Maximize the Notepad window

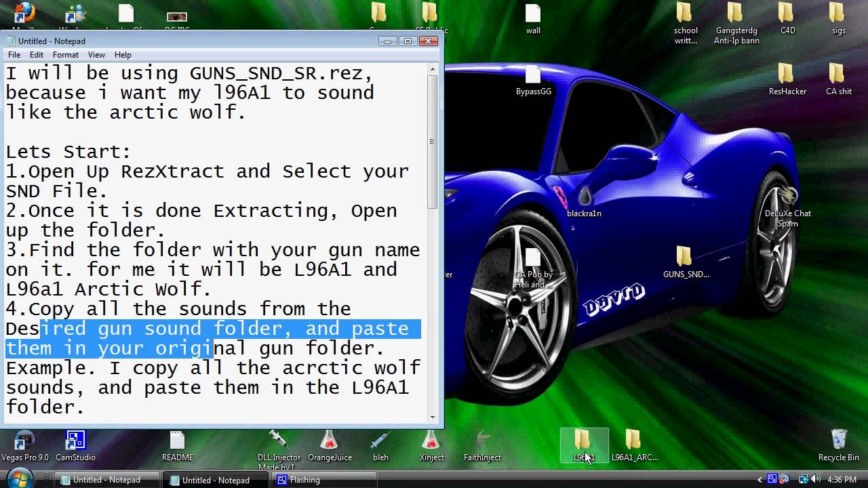coord(408,41)
